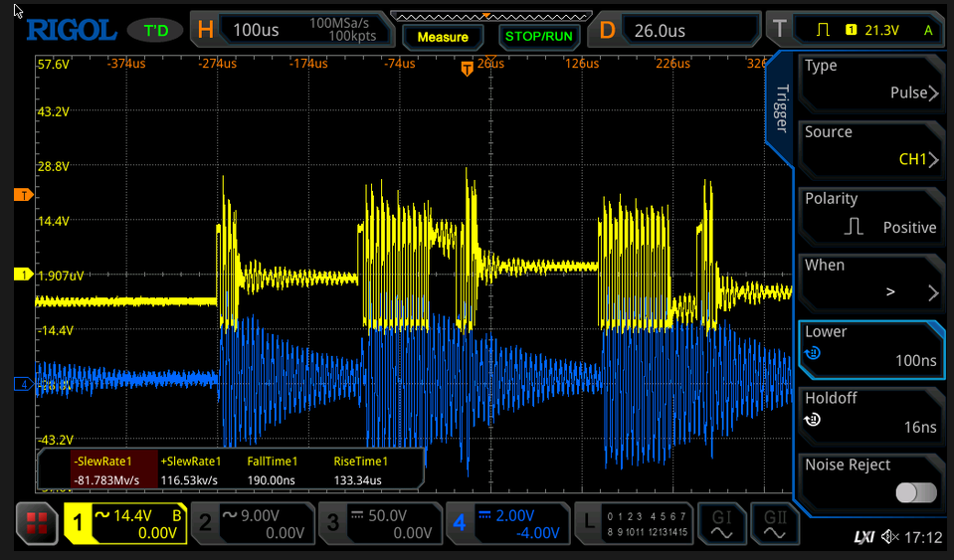
Task: Expand the Source CH1 selector
Action: tap(870, 148)
